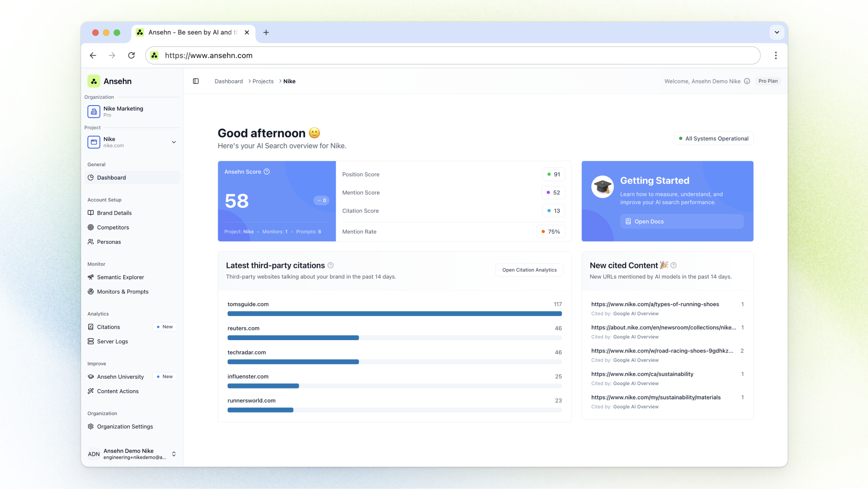Click the tomsguide.com citation bar
Viewport: 868px width, 489px height.
coord(394,314)
